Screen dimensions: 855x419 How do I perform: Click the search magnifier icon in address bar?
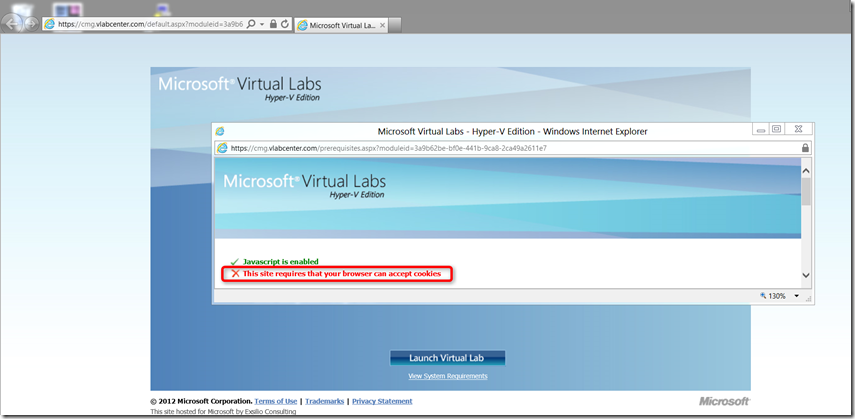[251, 24]
